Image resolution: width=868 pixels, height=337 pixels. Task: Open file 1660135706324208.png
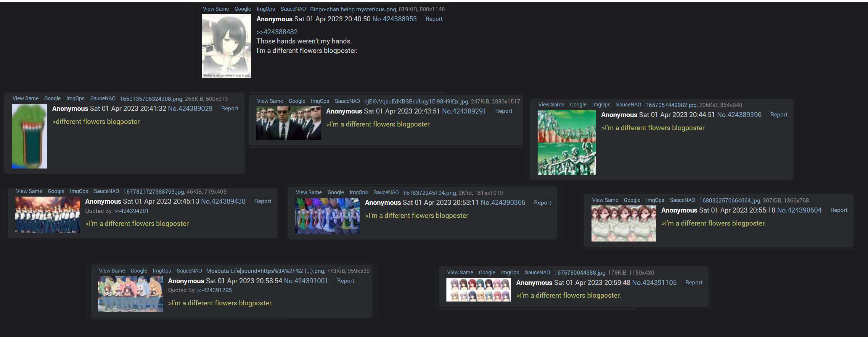pyautogui.click(x=151, y=98)
